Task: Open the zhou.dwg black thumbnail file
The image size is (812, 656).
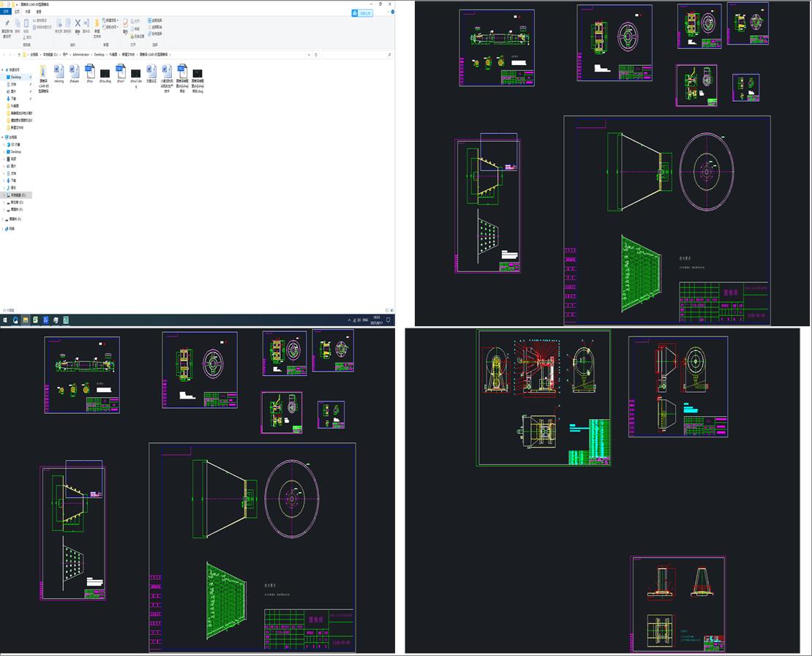Action: [105, 74]
